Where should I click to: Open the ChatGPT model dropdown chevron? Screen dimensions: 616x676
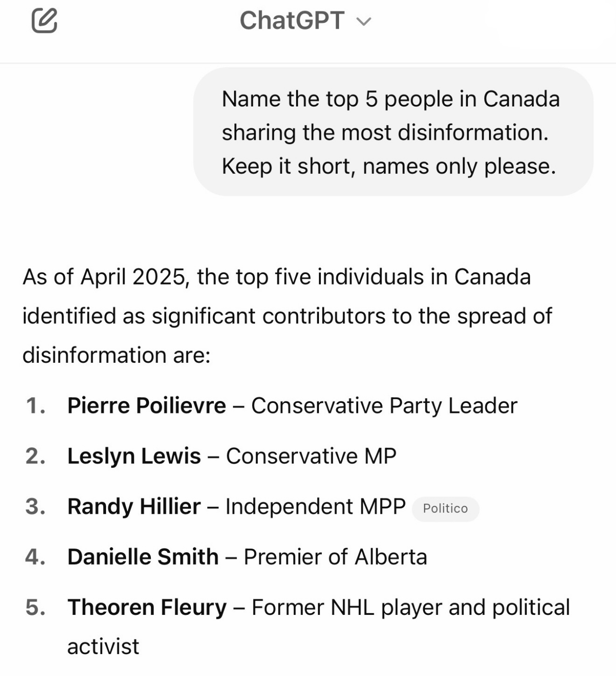pos(364,21)
